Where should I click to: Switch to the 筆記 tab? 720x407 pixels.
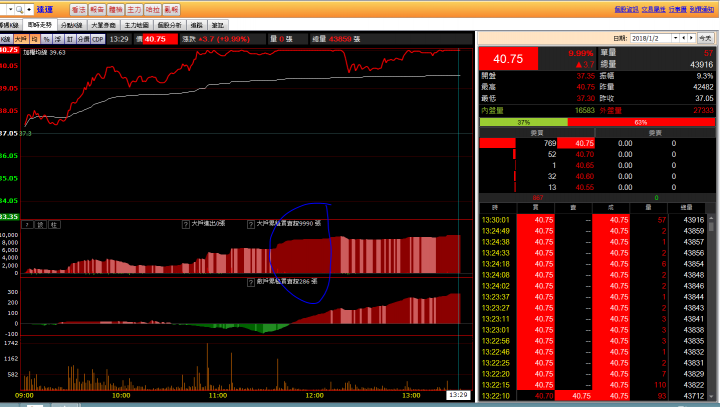click(218, 25)
